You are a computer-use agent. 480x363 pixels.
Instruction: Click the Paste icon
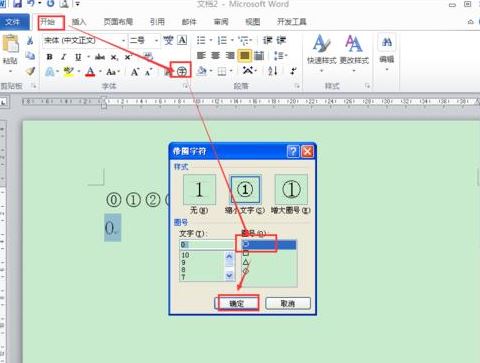coord(10,44)
